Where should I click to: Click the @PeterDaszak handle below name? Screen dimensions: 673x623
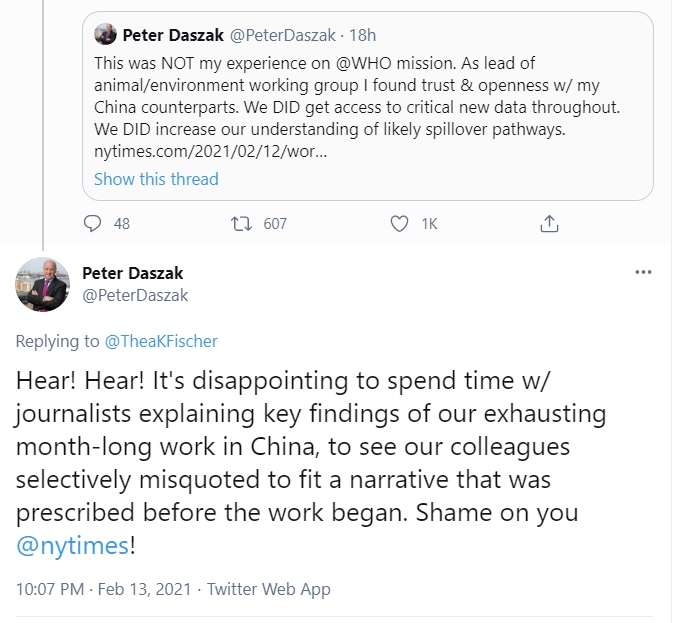point(134,295)
